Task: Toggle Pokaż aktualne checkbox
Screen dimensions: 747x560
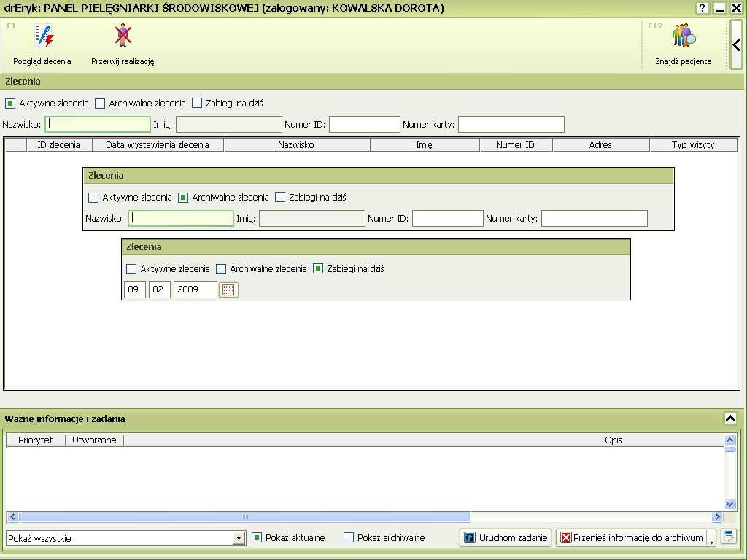Action: tap(256, 537)
